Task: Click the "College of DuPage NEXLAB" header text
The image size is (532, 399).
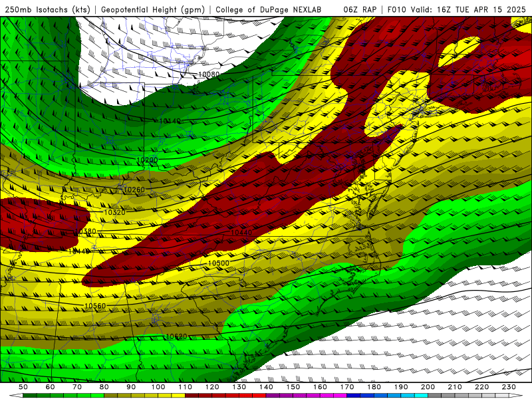Action: pyautogui.click(x=268, y=9)
